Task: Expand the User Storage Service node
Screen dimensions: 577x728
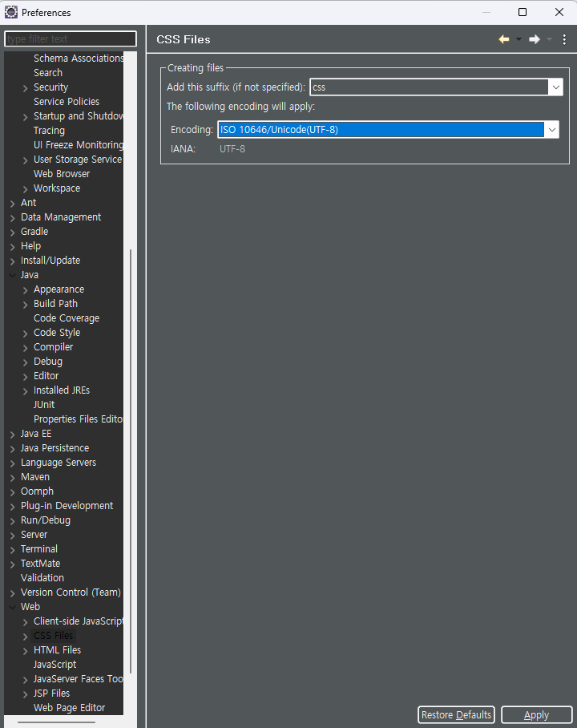Action: pyautogui.click(x=26, y=160)
